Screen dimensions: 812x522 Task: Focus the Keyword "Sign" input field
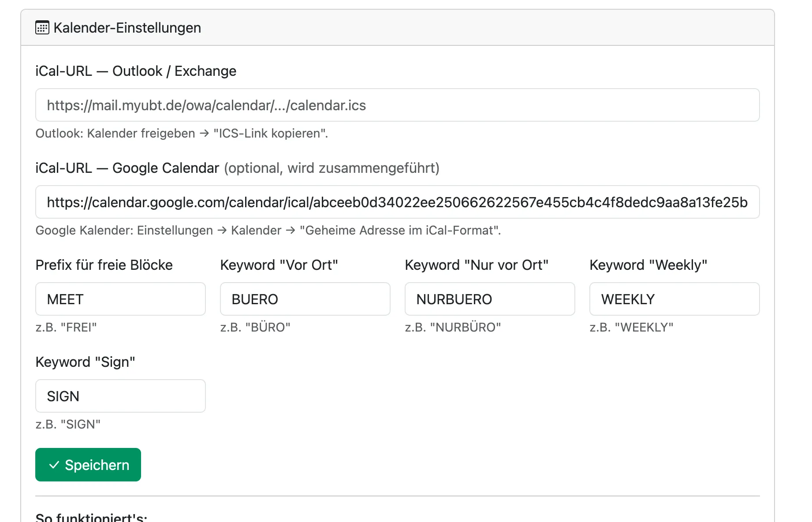click(120, 396)
